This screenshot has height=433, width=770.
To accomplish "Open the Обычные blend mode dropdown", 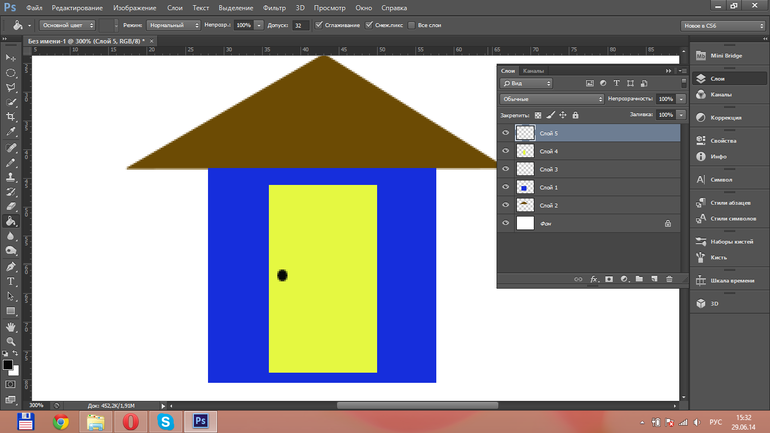I will tap(552, 99).
